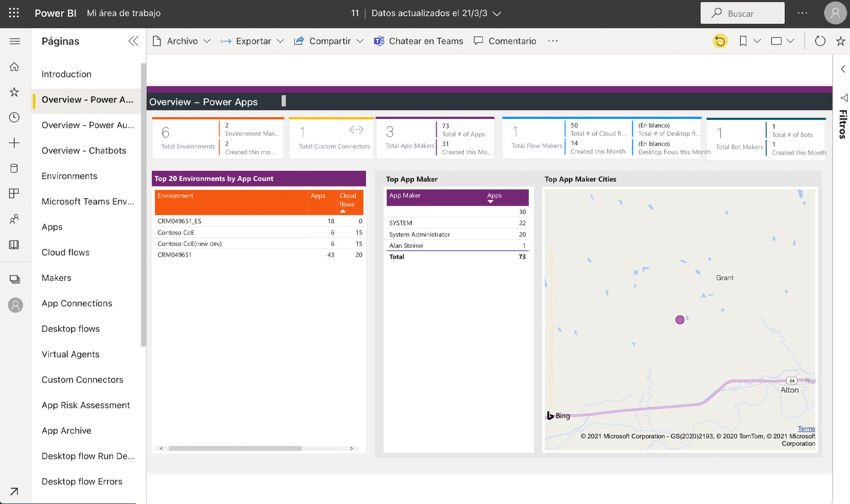
Task: Toggle the left navigation hamburger menu
Action: [15, 41]
